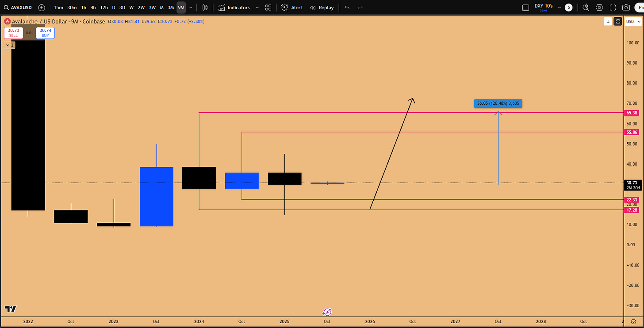
Task: Click the red 30.73 SELL button
Action: pos(13,33)
